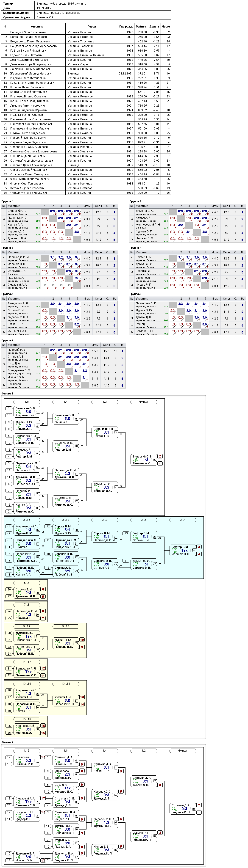This screenshot has width=248, height=868.
Task: Click the Место column header
Action: click(166, 26)
